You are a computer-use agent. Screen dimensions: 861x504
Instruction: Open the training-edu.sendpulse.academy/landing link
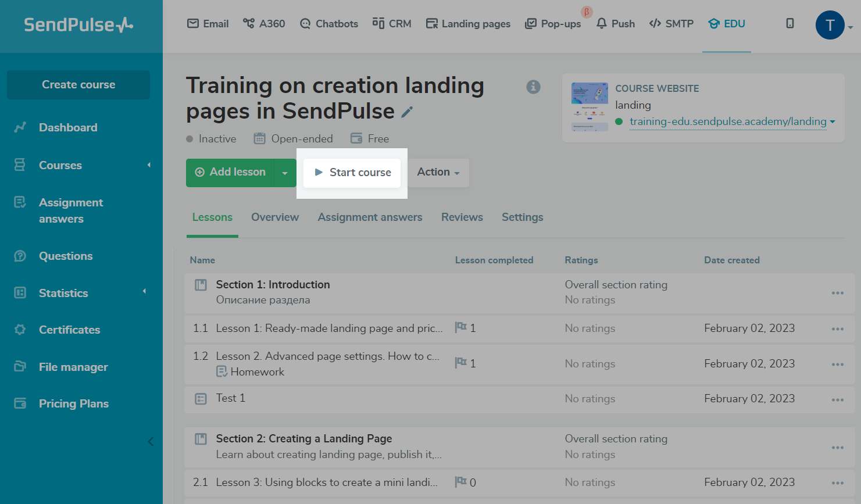tap(727, 121)
